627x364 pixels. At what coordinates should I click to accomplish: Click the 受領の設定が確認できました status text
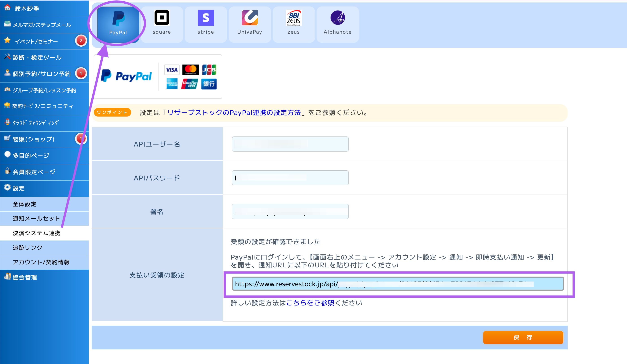(x=275, y=242)
